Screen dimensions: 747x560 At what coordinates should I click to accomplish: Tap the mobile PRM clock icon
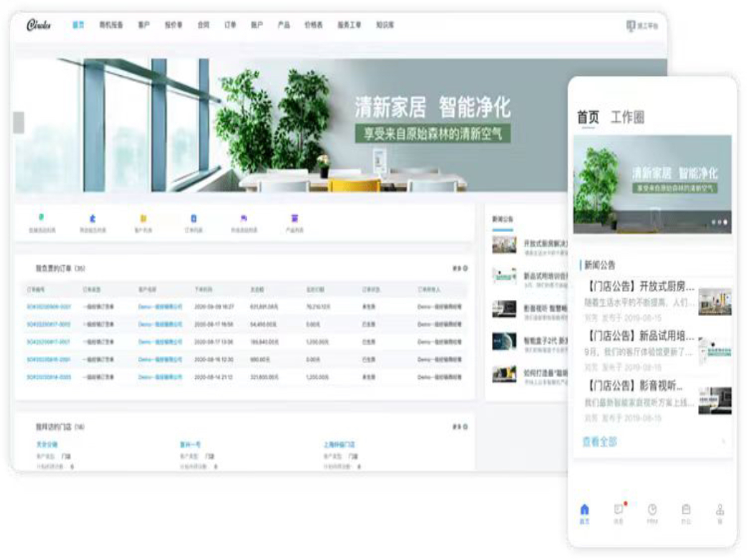point(652,510)
